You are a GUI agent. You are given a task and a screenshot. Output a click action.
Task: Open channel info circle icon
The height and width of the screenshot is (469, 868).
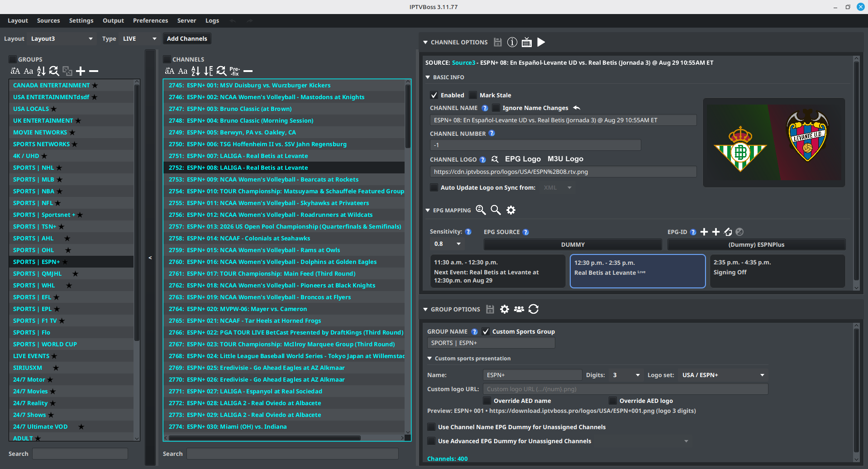pyautogui.click(x=512, y=42)
